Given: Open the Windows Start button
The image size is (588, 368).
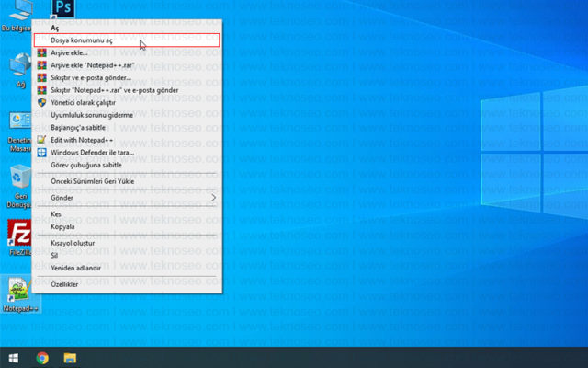Looking at the screenshot, I should pos(14,358).
